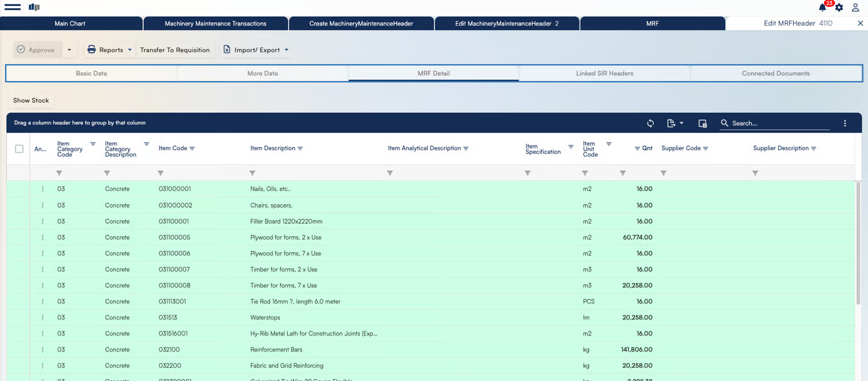Switch to the Basic Data tab

click(91, 74)
